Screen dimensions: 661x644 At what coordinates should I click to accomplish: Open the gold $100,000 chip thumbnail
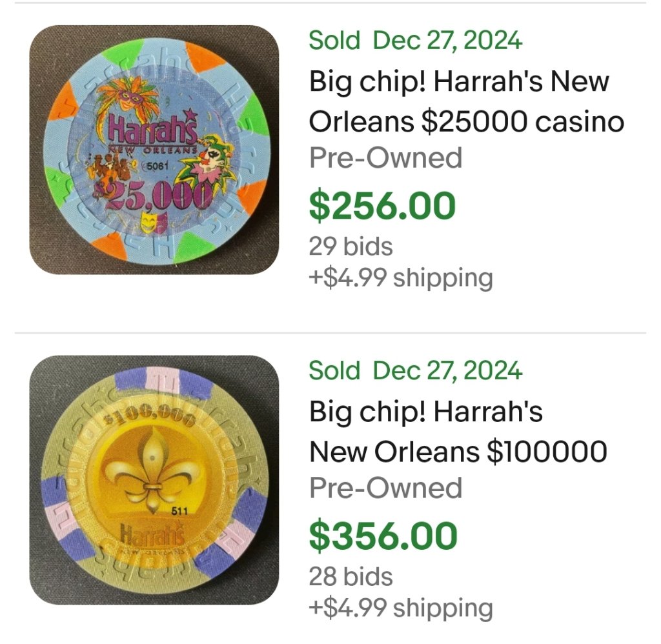click(x=154, y=479)
